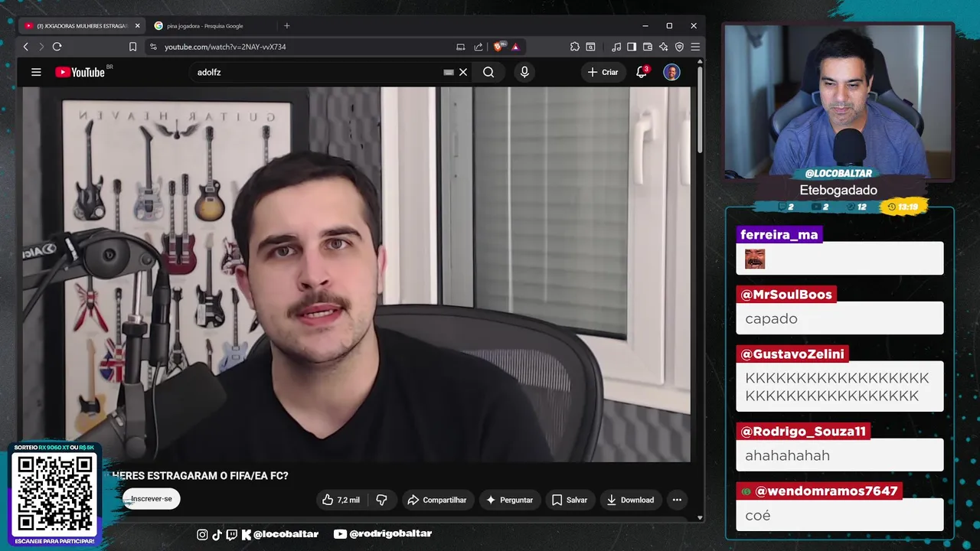The height and width of the screenshot is (551, 980).
Task: Click the tab search icon in browser toolbar
Action: point(590,47)
